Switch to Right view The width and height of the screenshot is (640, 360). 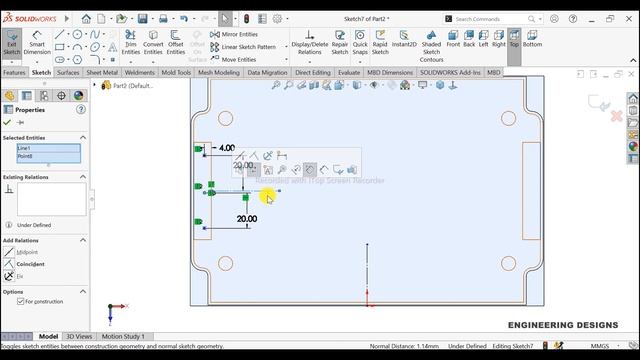(x=499, y=39)
